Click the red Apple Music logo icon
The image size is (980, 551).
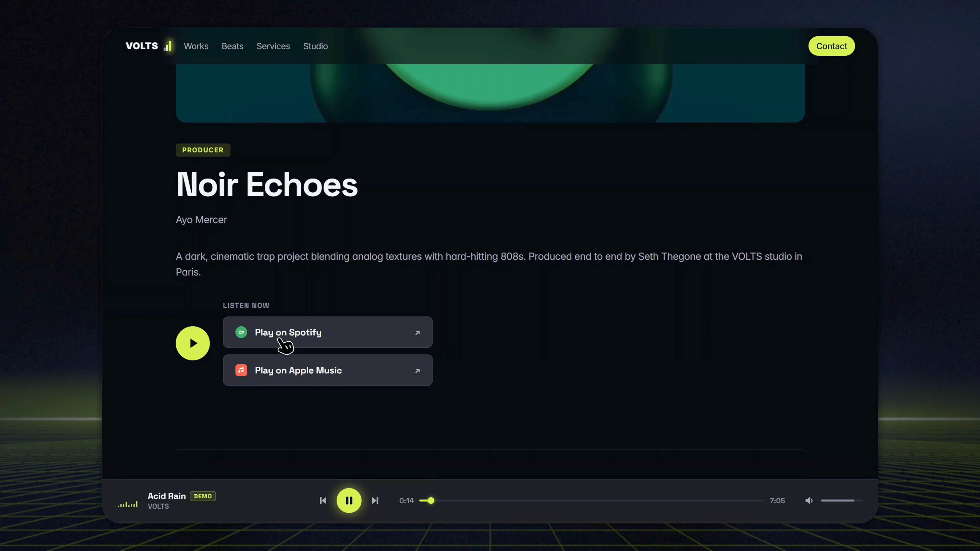tap(241, 370)
